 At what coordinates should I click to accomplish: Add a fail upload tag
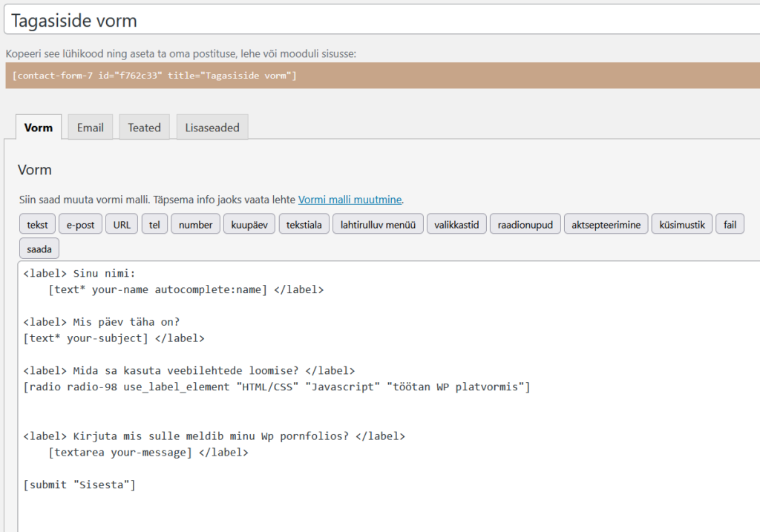click(x=730, y=225)
